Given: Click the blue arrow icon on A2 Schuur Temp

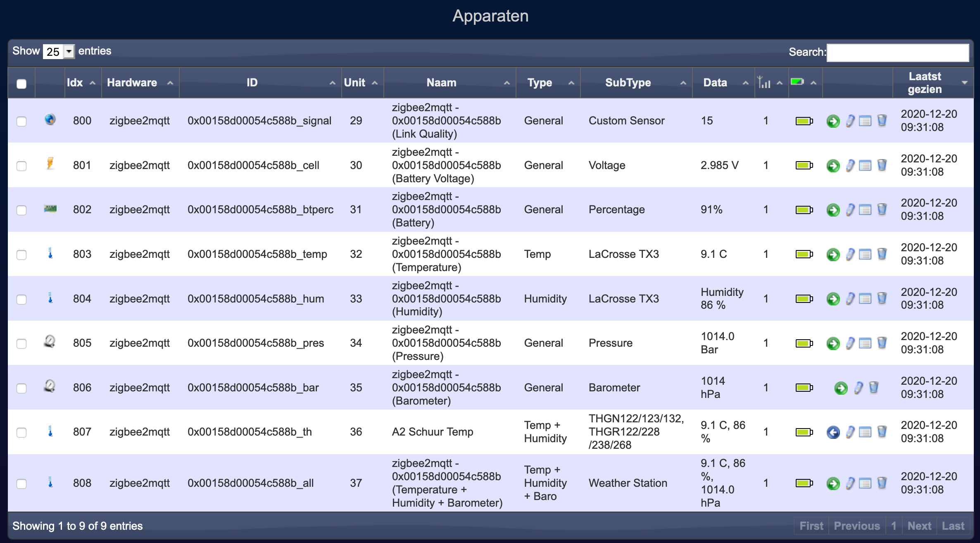Looking at the screenshot, I should (833, 432).
